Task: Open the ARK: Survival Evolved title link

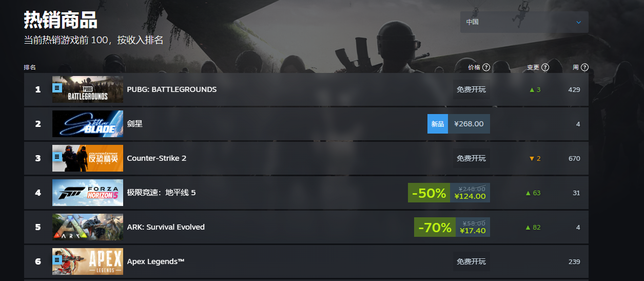Action: 166,227
